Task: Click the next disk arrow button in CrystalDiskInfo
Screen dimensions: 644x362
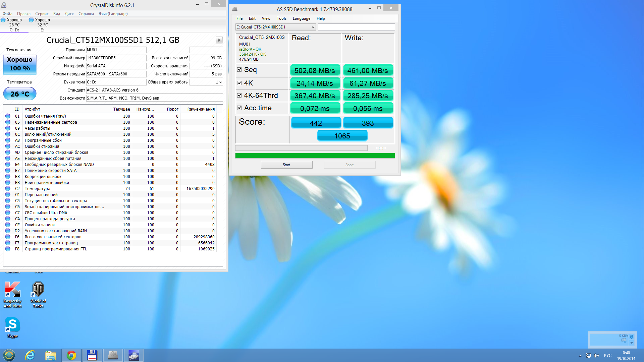Action: tap(219, 40)
